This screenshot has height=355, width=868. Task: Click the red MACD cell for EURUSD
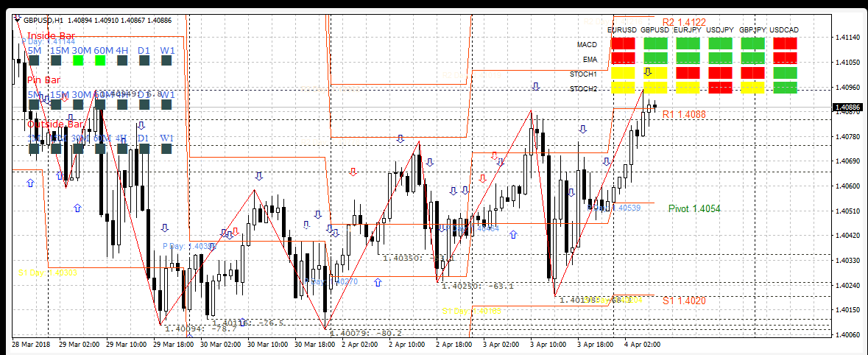pos(624,43)
